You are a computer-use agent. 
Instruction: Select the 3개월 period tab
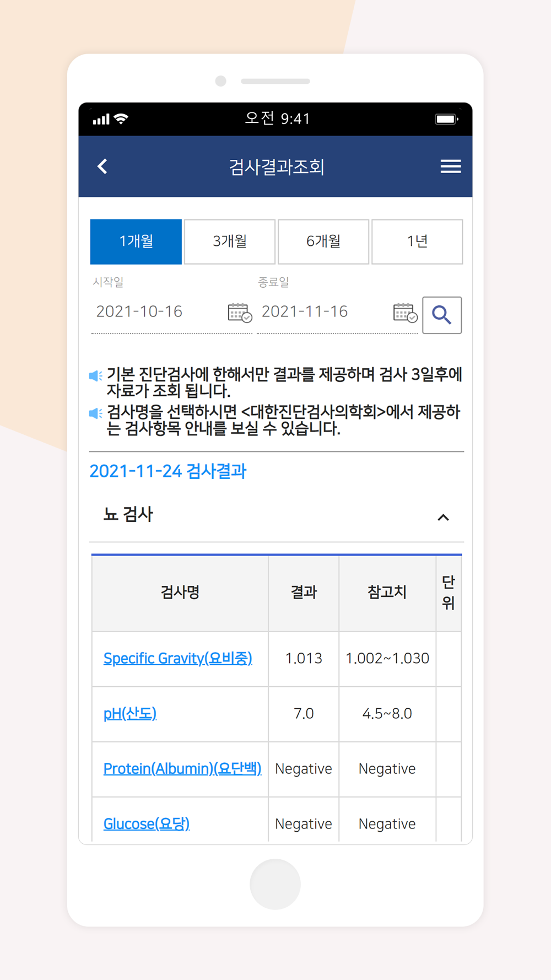click(230, 242)
